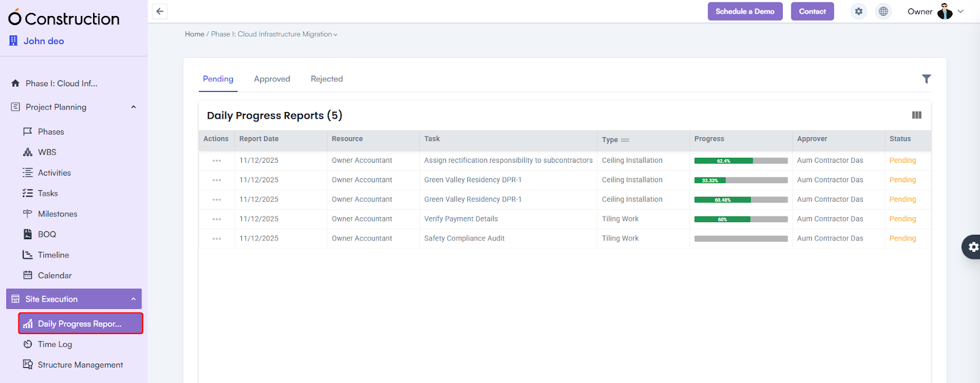This screenshot has width=980, height=383.
Task: Open Phases menu item
Action: 51,132
